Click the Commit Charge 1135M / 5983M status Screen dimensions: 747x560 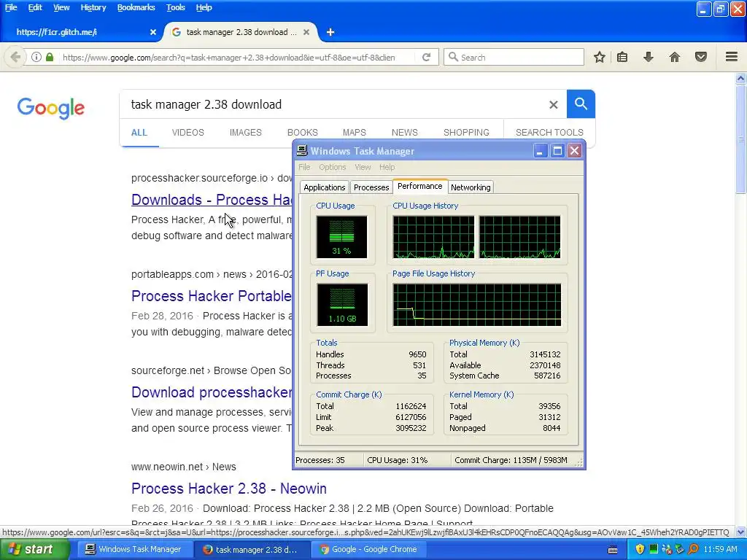coord(511,460)
